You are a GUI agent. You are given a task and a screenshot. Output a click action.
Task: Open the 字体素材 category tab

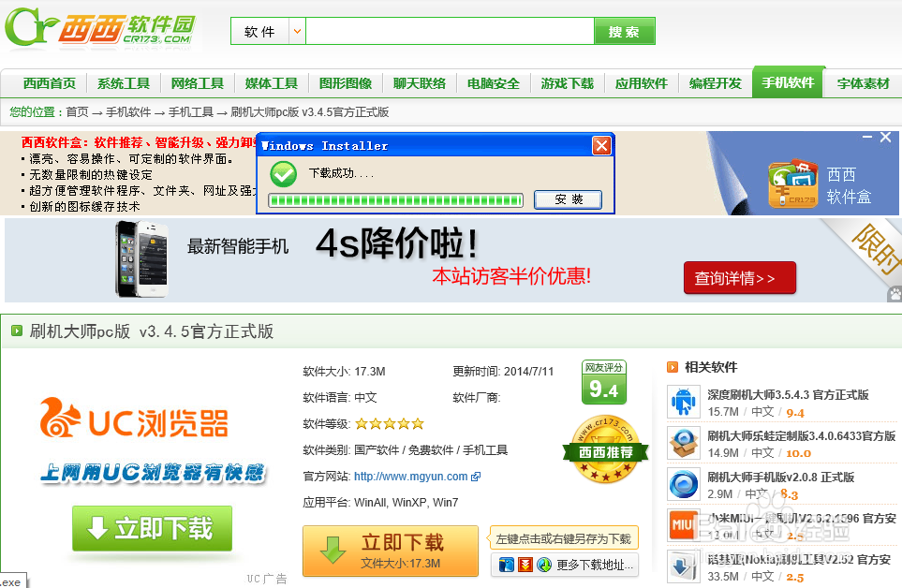coord(864,83)
